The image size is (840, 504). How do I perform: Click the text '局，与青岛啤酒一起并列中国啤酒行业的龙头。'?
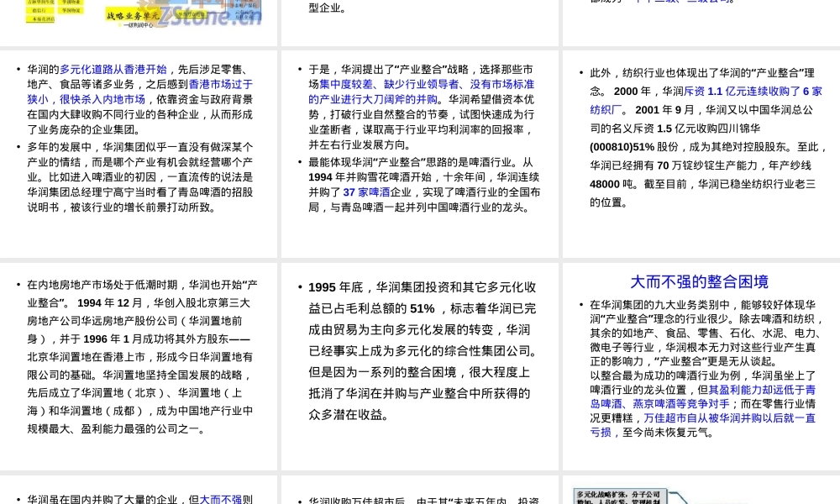(419, 207)
